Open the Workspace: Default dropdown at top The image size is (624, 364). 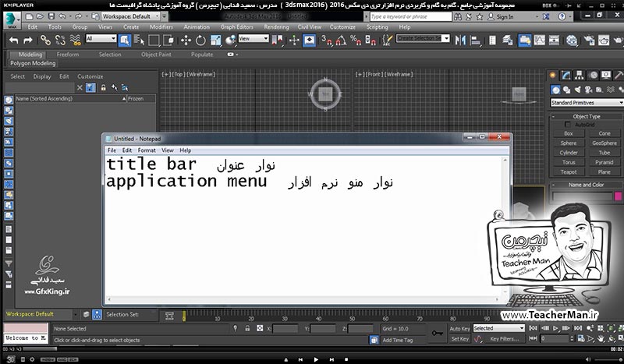(x=130, y=16)
